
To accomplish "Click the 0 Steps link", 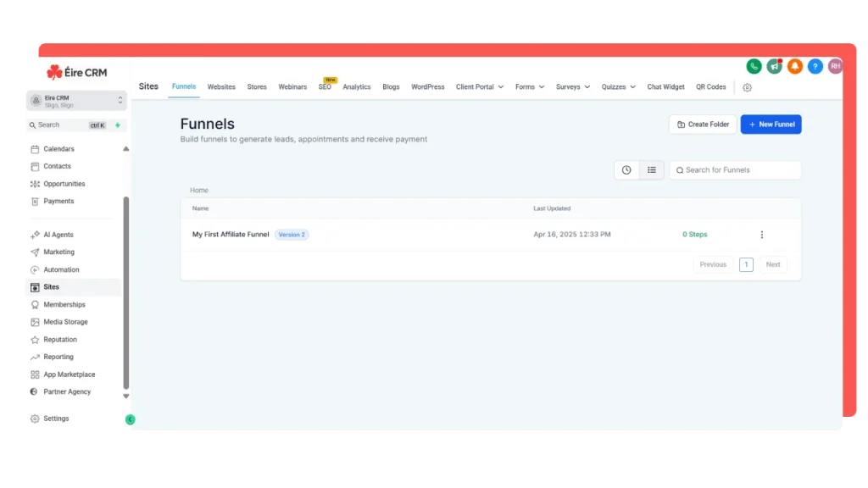I will coord(694,235).
